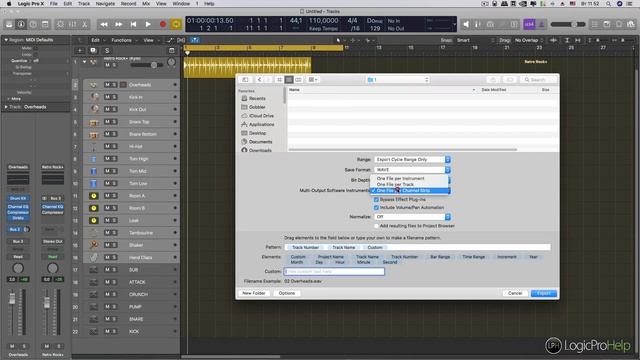The image size is (640, 360).
Task: Mute the Overheads track
Action: 107,85
